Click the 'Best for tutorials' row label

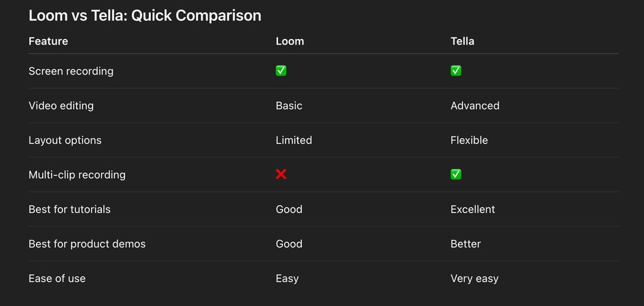click(x=69, y=209)
